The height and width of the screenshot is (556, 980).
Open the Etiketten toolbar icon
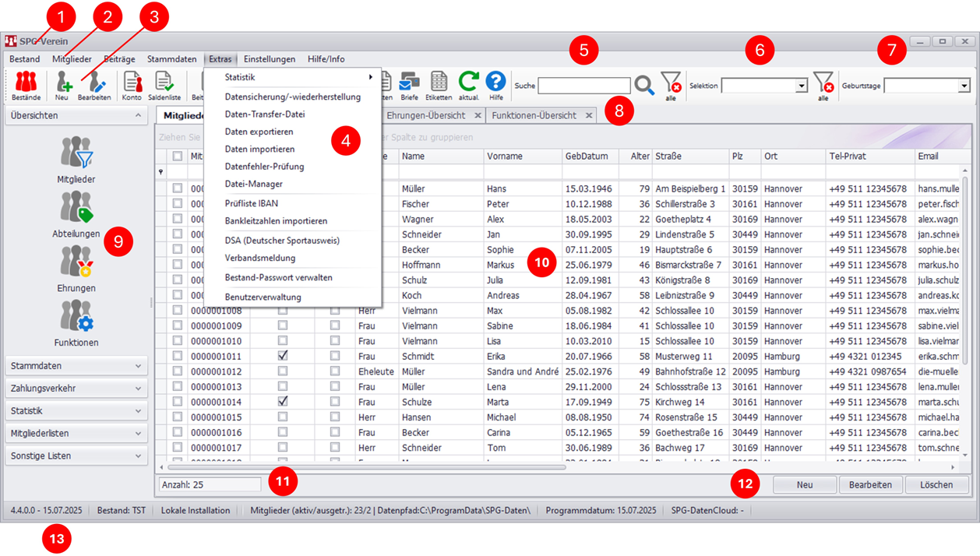click(439, 84)
